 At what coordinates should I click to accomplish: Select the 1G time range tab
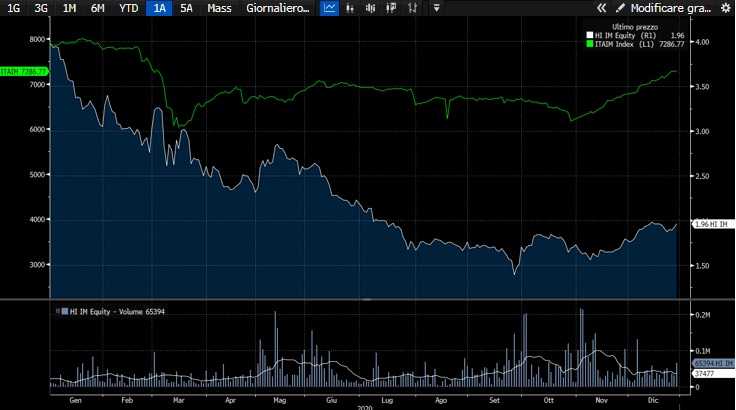tap(14, 8)
